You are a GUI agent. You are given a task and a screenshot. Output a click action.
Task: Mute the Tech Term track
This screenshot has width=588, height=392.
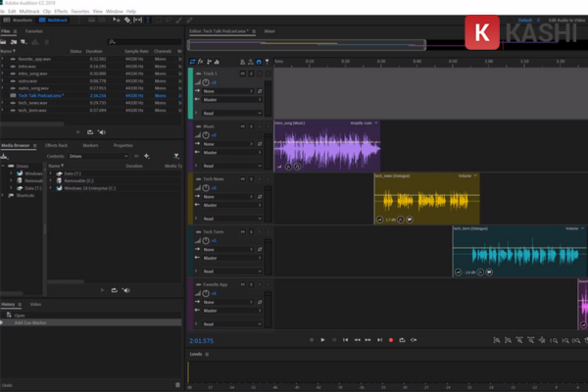tap(243, 232)
